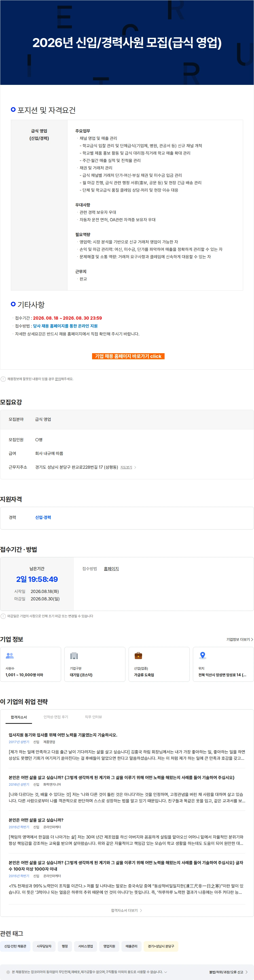Click the info icon beside 마감일은 기업의 사정으로
The image size is (254, 980).
[3, 616]
